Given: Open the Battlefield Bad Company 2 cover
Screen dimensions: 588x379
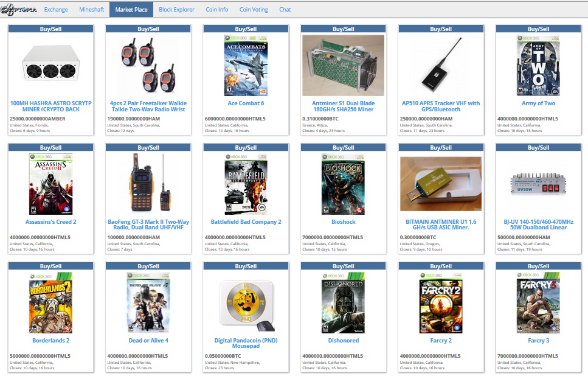Looking at the screenshot, I should pyautogui.click(x=246, y=184).
